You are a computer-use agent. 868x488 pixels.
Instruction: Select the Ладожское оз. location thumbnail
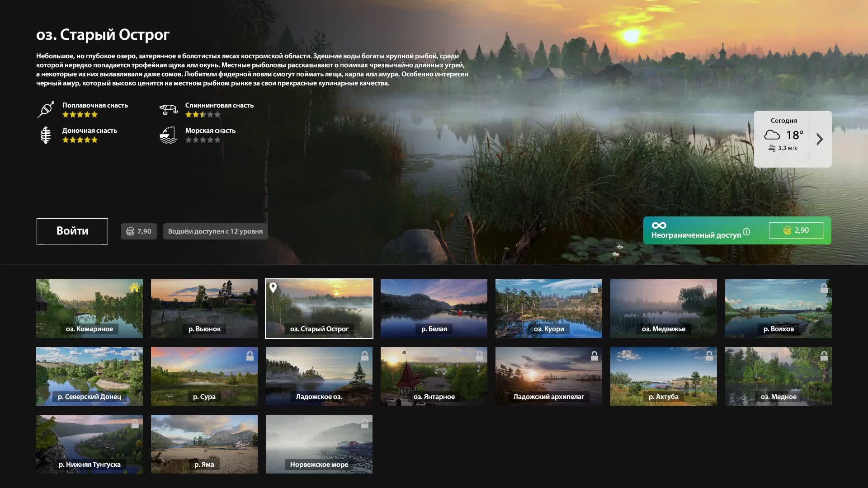(x=319, y=376)
